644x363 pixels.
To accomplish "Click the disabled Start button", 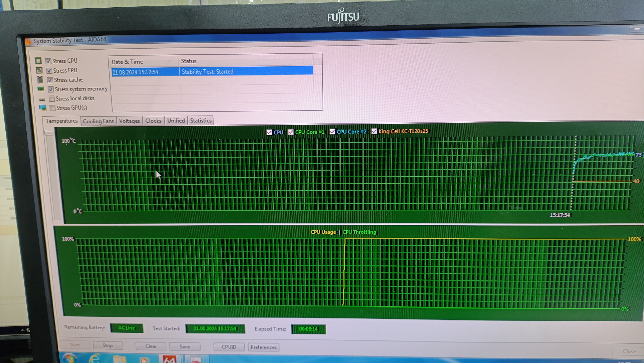I will point(75,344).
